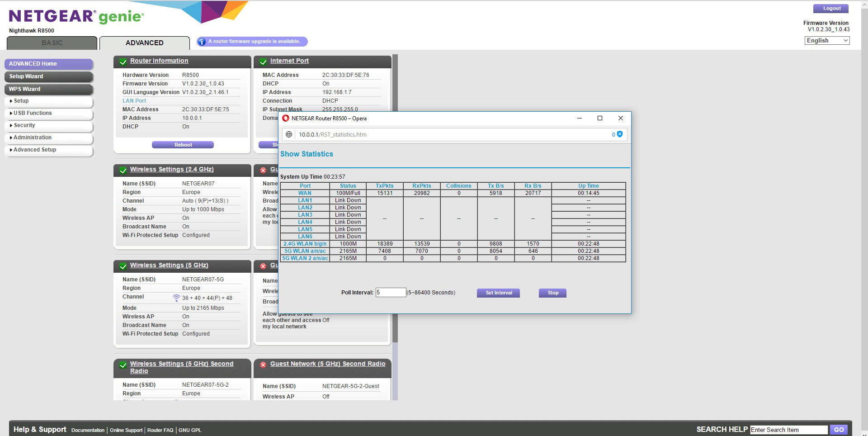Viewport: 868px width, 436px height.
Task: Maximize the Opera statistics popup window
Action: point(600,118)
